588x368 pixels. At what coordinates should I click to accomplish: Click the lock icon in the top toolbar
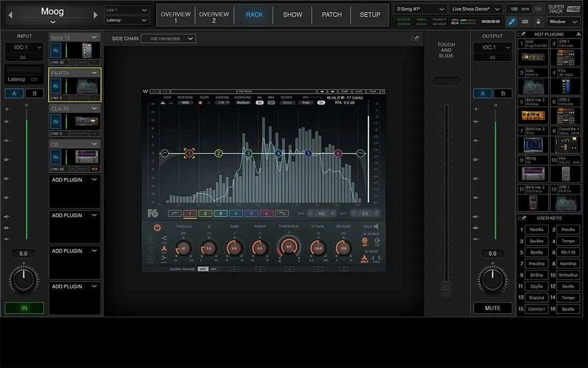pos(538,21)
